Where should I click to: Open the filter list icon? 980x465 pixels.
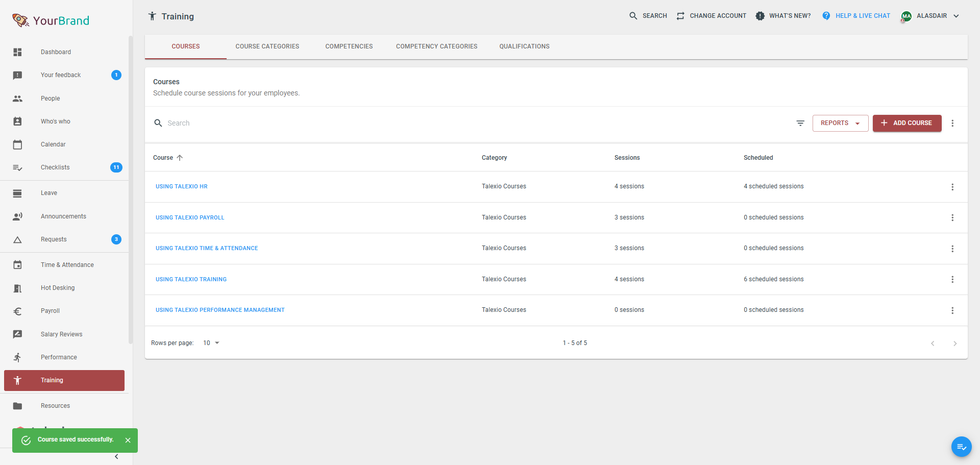tap(800, 123)
